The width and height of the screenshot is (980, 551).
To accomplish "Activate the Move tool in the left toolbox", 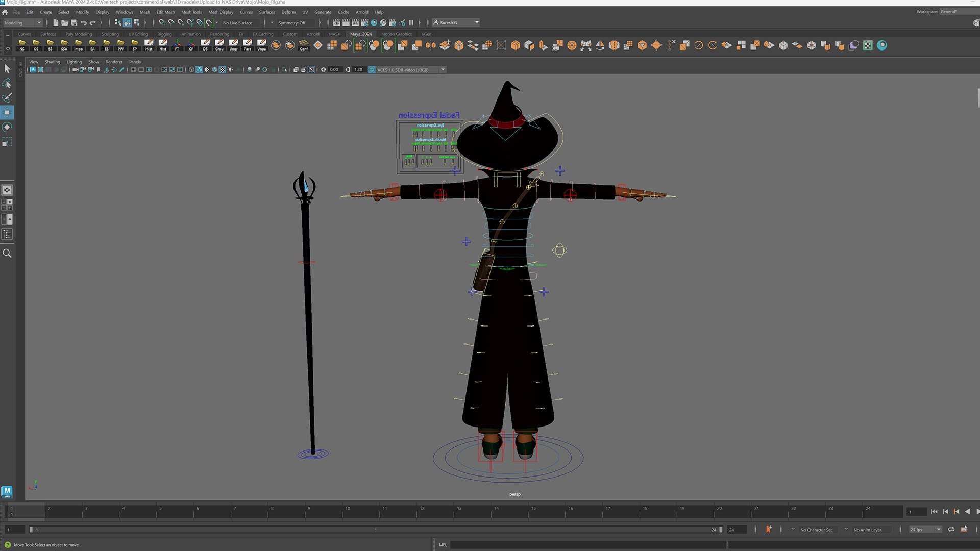I will point(7,112).
